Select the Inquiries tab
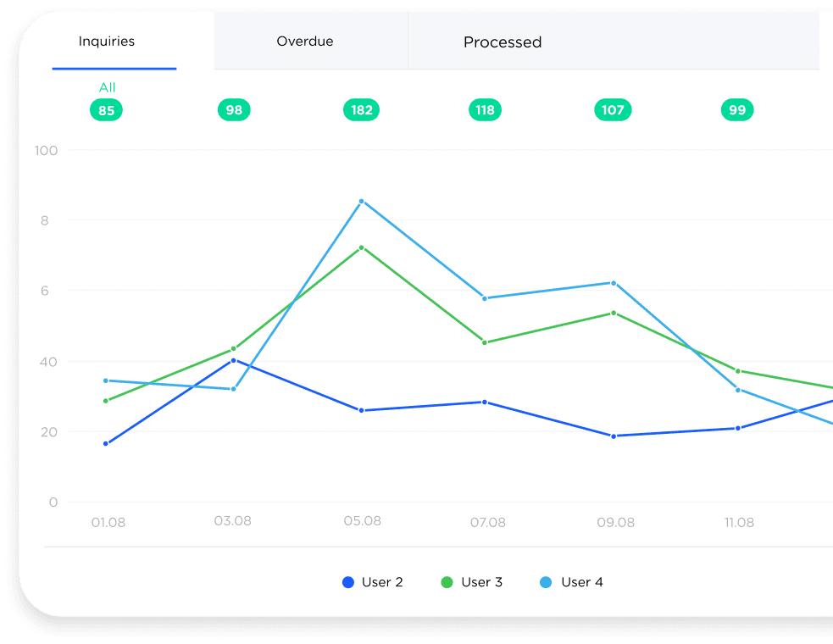The width and height of the screenshot is (833, 644). (106, 41)
